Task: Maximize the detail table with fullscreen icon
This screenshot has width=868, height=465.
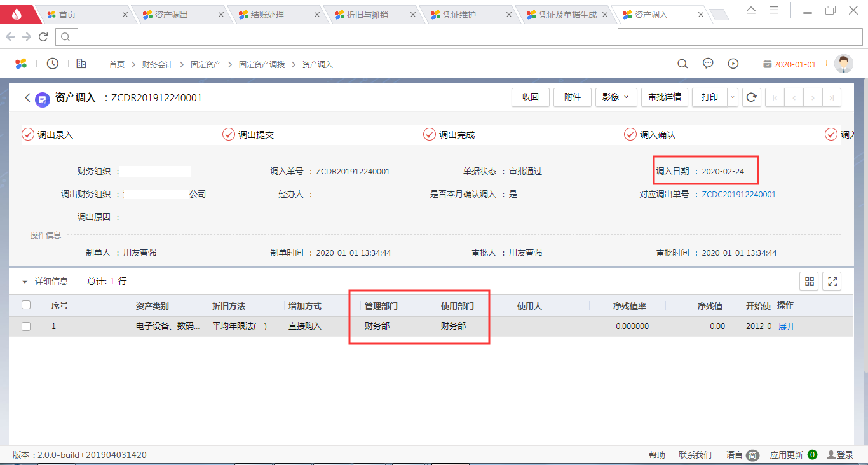Action: pyautogui.click(x=832, y=281)
